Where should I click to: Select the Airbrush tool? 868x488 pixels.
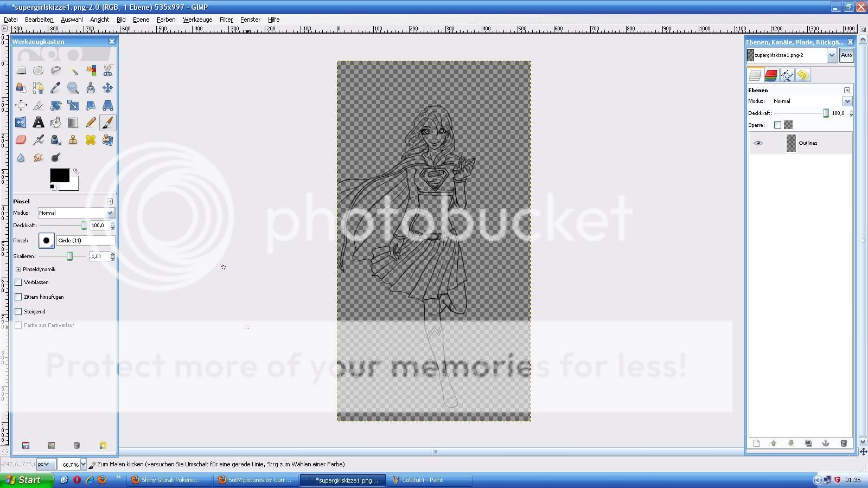point(38,140)
